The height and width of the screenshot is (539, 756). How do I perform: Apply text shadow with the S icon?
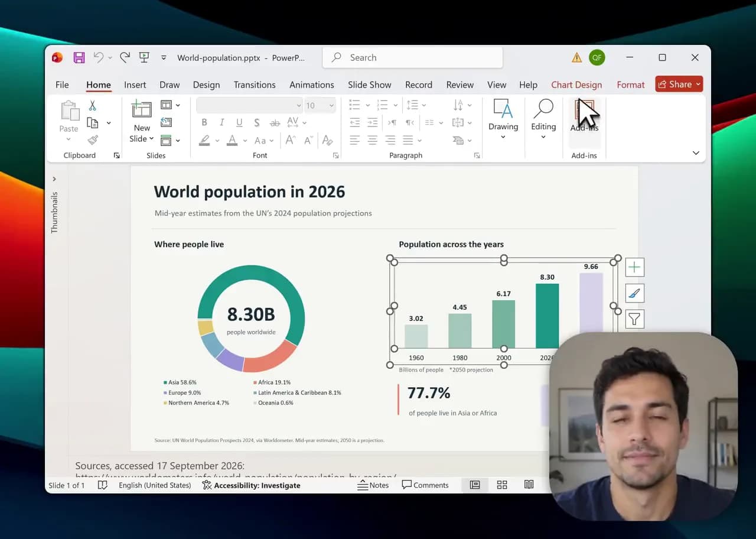coord(256,123)
